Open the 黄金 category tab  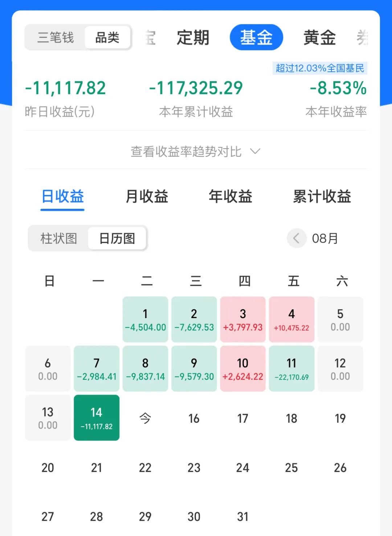click(319, 37)
